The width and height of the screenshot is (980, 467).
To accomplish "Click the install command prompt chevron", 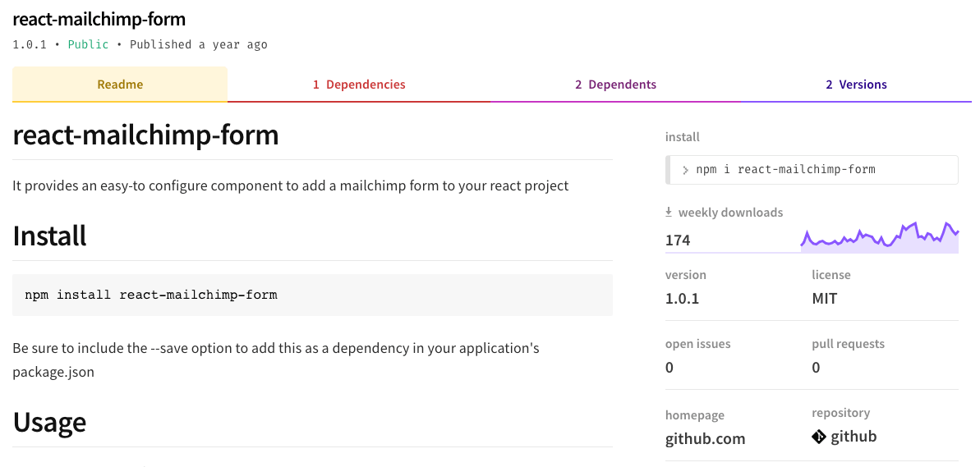I will coord(686,170).
